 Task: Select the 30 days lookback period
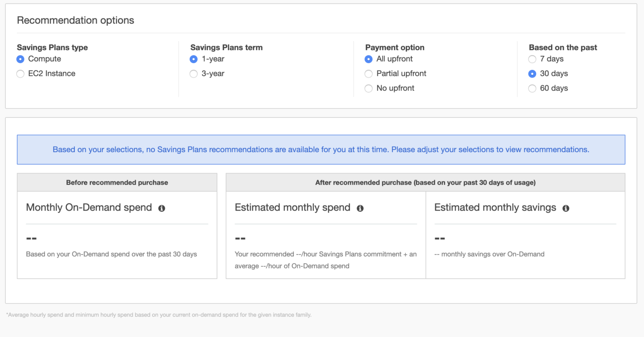532,74
